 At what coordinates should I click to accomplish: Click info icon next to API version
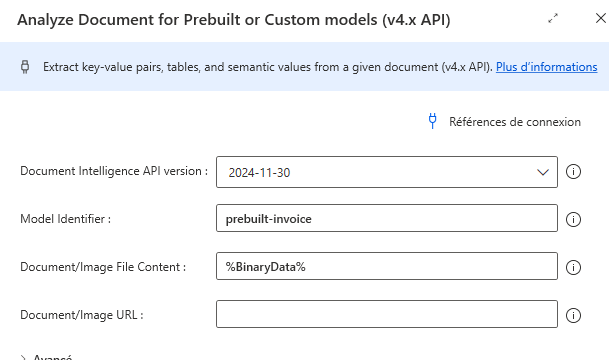point(573,172)
